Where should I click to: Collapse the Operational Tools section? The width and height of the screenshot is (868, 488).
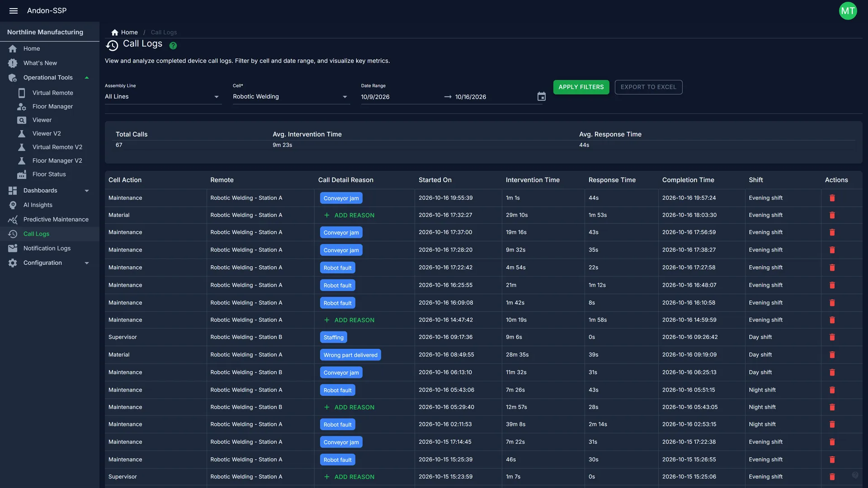pos(86,78)
